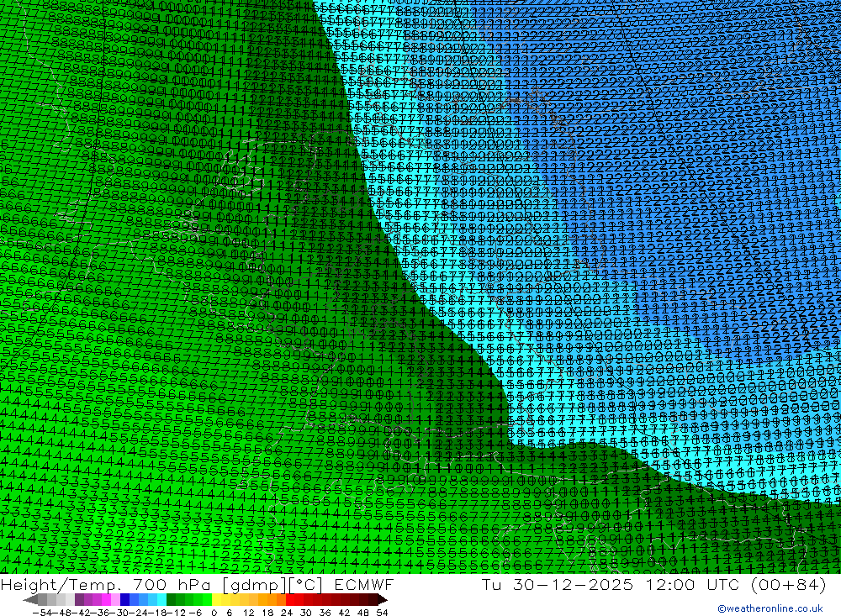Click the dark maroon right arrow end of scale
Image resolution: width=841 pixels, height=616 pixels.
tap(382, 600)
